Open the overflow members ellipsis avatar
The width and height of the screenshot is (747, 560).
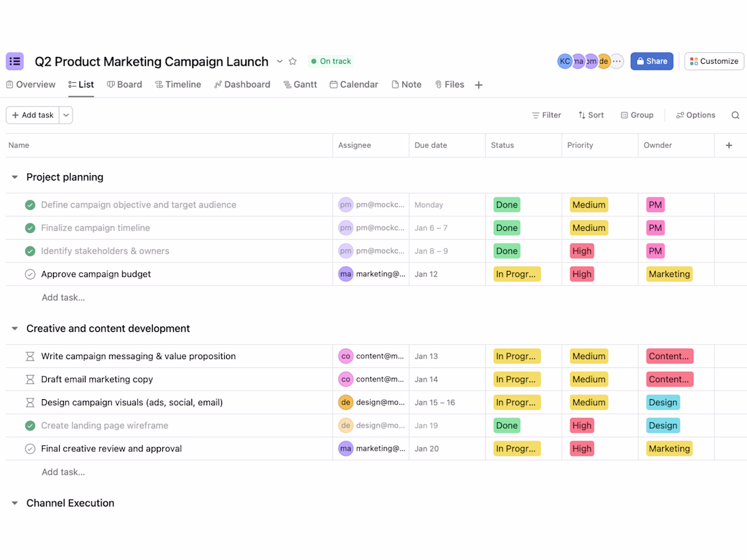click(x=617, y=61)
